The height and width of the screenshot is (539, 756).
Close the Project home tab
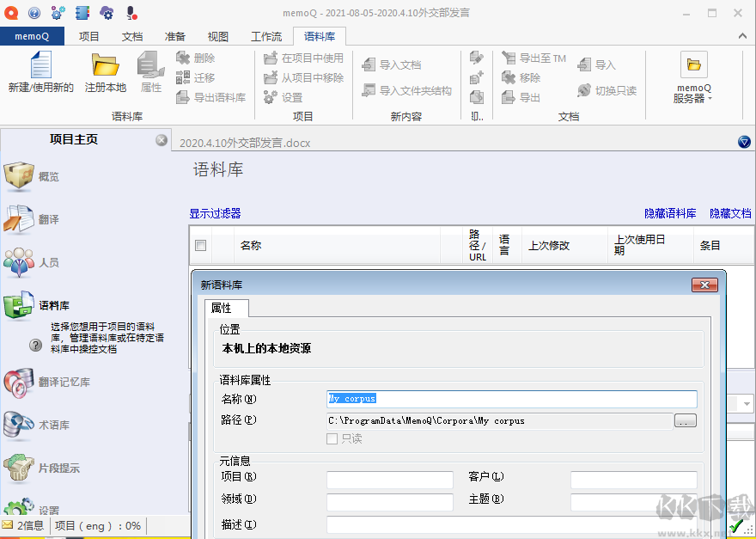162,140
